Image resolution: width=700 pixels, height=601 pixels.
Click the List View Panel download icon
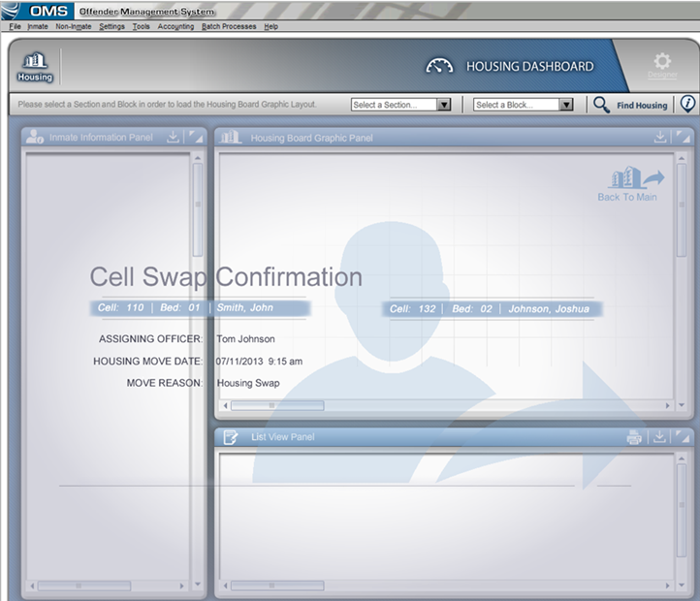pyautogui.click(x=659, y=438)
